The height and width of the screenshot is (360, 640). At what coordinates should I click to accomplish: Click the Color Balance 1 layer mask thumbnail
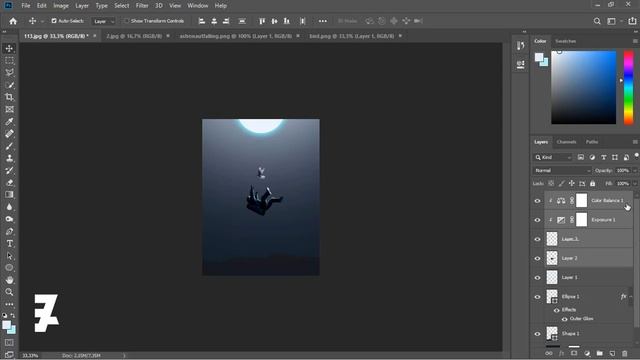pyautogui.click(x=581, y=200)
